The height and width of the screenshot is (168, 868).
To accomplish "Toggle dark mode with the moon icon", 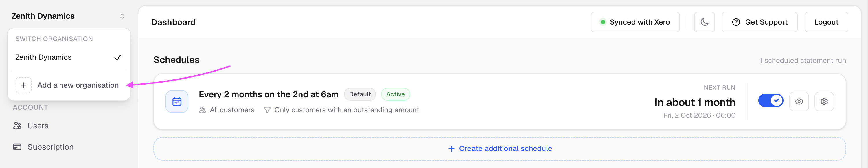I will click(704, 22).
